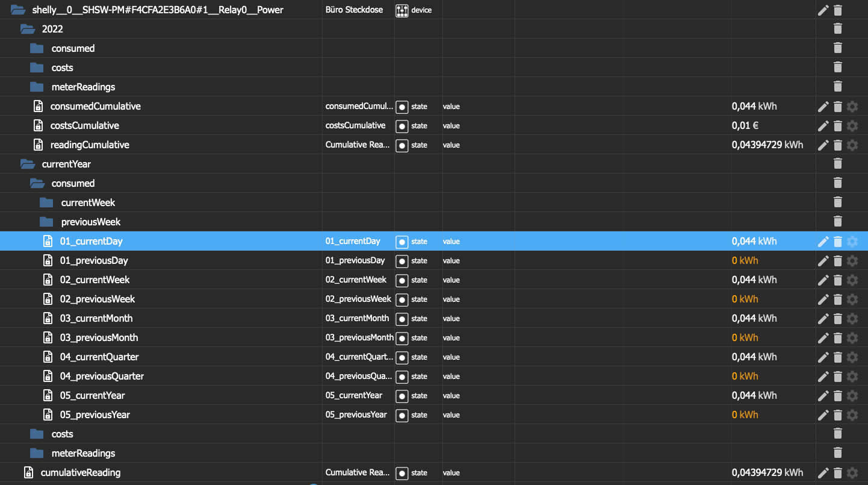Delete the 03_currentMonth state
Screen dimensions: 868x485
[837, 319]
